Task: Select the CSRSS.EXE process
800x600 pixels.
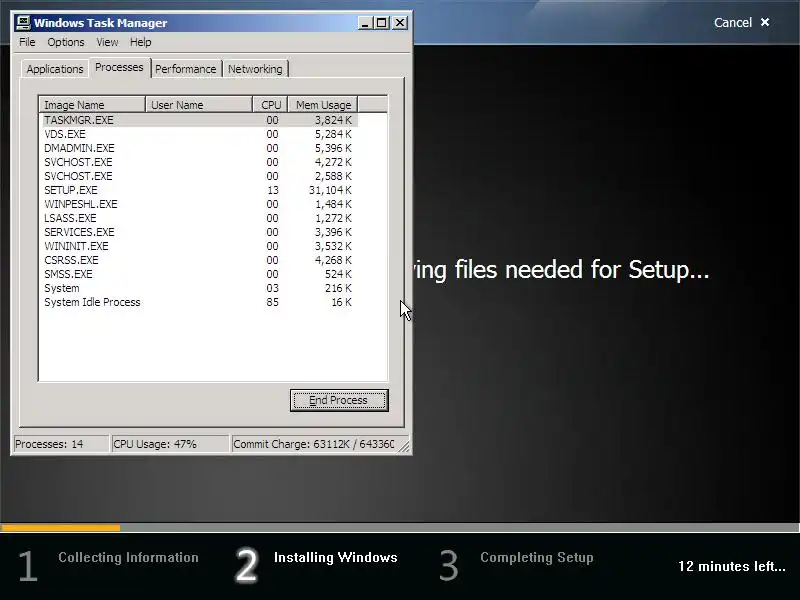Action: click(x=199, y=260)
